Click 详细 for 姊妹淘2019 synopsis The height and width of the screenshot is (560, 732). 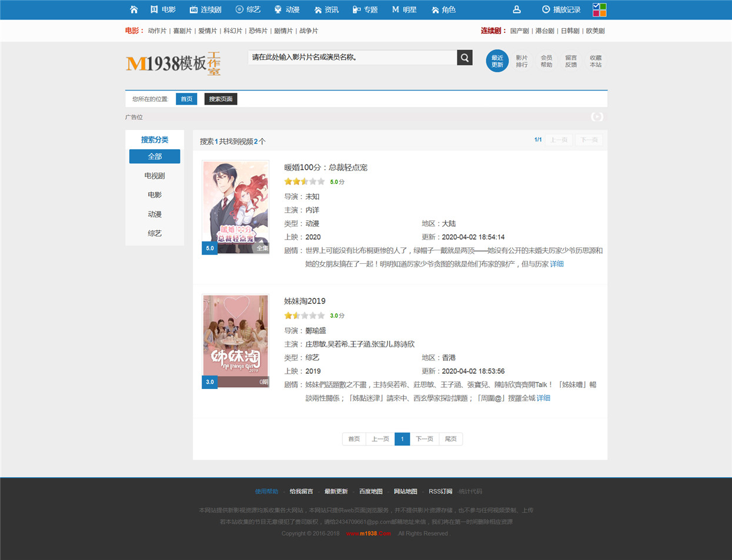(x=543, y=398)
